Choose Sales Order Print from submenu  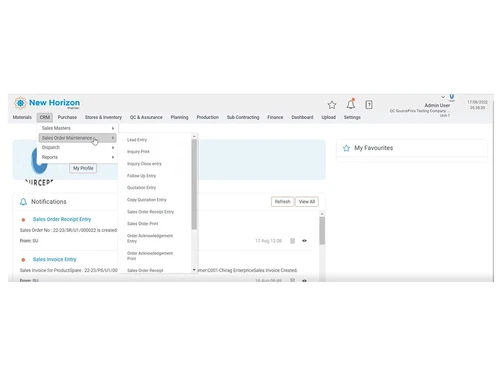tap(143, 224)
